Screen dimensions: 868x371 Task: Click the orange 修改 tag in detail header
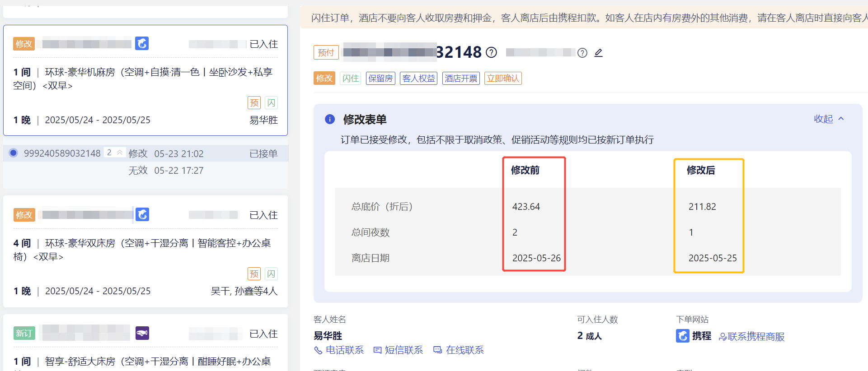coord(324,78)
